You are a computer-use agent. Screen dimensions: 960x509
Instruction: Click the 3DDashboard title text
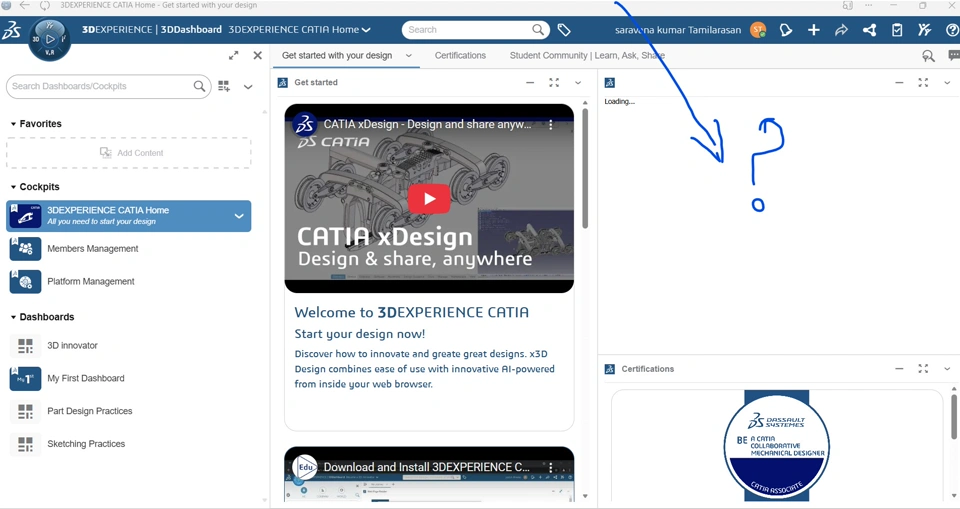pos(191,29)
